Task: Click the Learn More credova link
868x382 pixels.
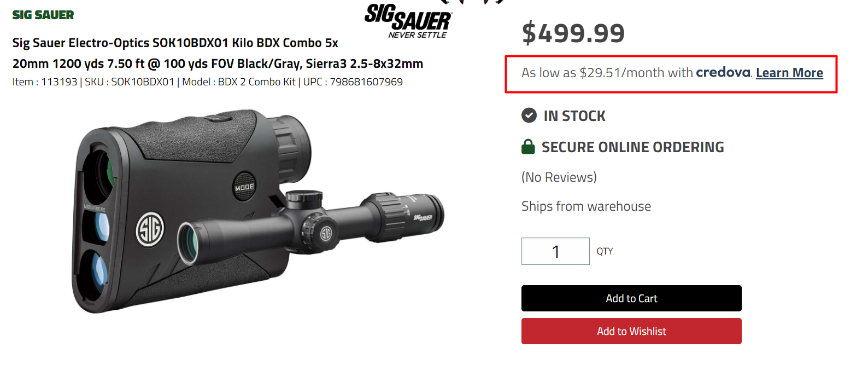Action: (789, 73)
